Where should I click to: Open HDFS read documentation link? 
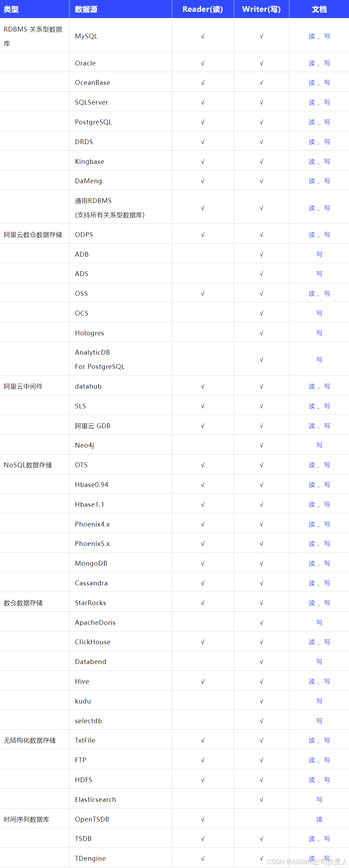(312, 780)
